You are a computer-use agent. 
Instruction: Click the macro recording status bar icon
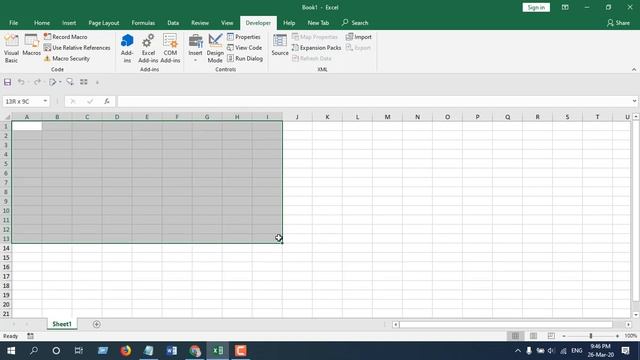30,336
